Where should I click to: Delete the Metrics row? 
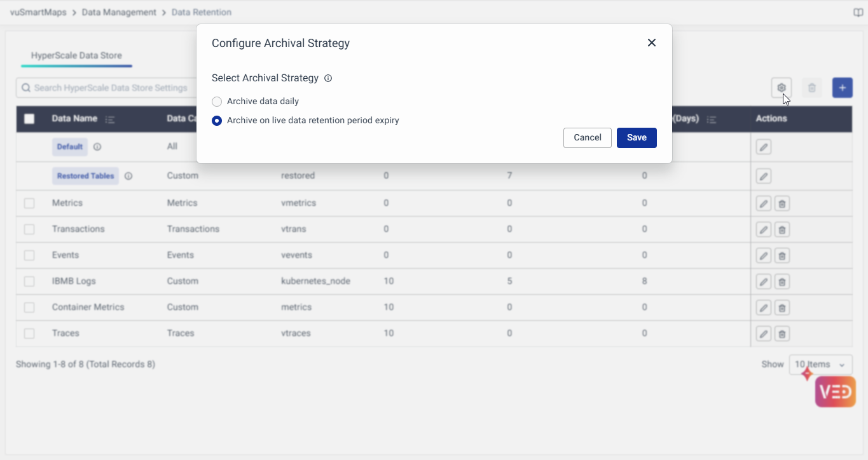click(782, 204)
